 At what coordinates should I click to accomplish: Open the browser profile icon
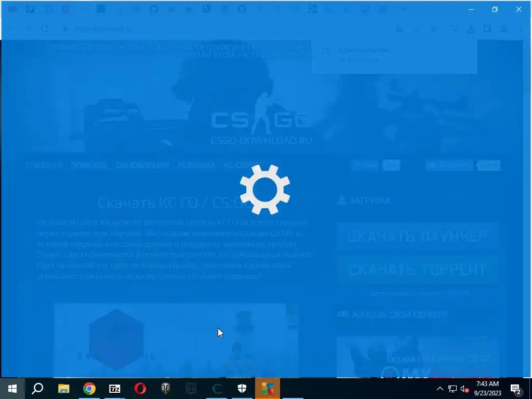coord(504,29)
